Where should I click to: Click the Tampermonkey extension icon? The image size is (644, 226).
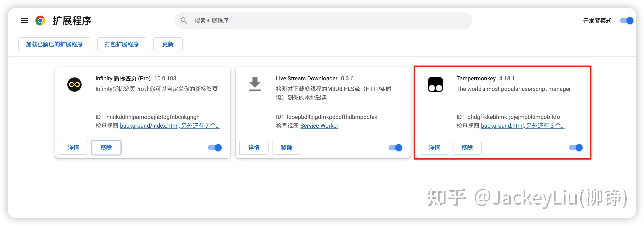[x=435, y=85]
